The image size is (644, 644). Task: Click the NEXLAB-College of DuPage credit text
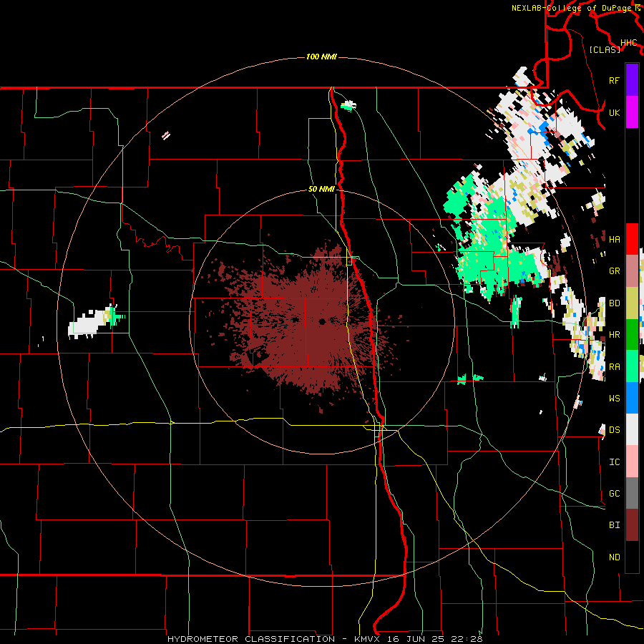pos(571,8)
